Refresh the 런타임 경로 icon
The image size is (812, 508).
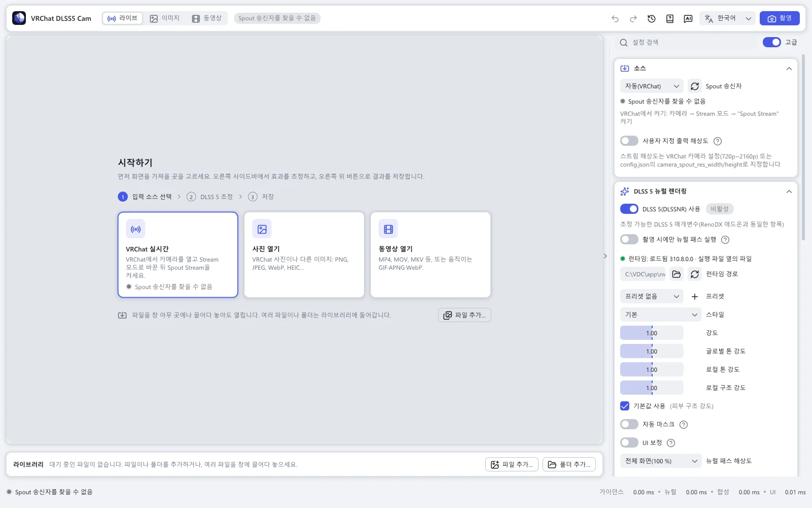pos(695,274)
